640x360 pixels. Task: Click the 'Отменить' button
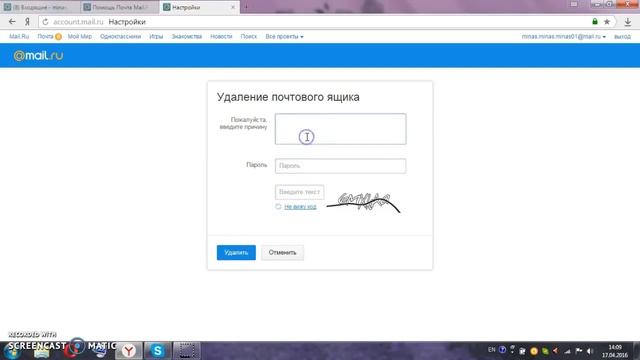coord(282,253)
